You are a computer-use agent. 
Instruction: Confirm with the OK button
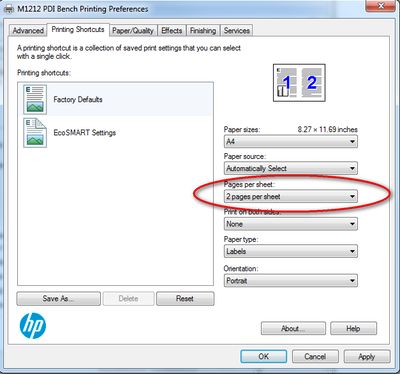[x=263, y=356]
